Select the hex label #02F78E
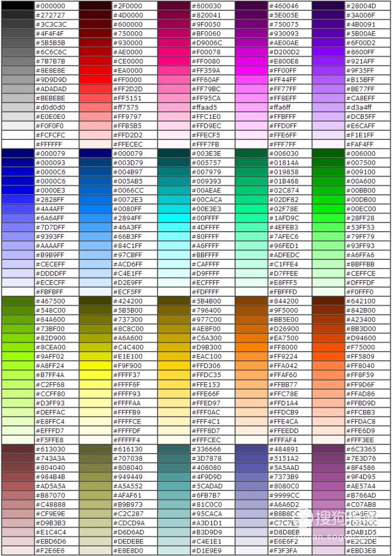The height and width of the screenshot is (556, 392). coord(284,209)
